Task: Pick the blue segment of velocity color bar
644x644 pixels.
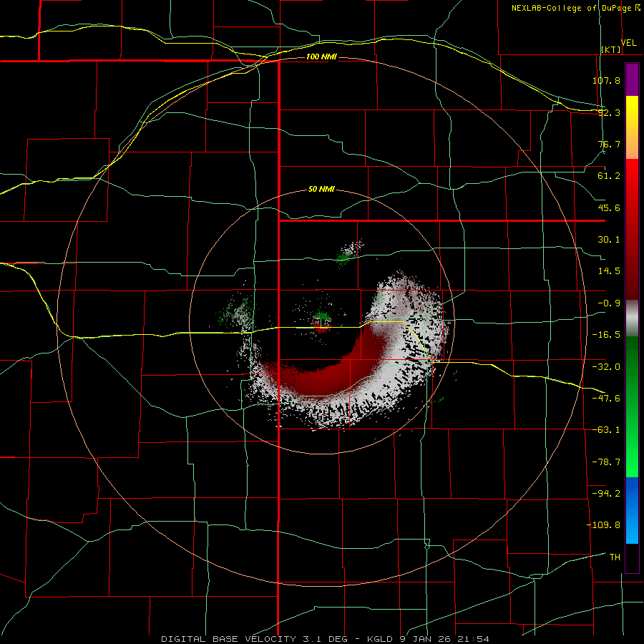Action: pos(632,510)
